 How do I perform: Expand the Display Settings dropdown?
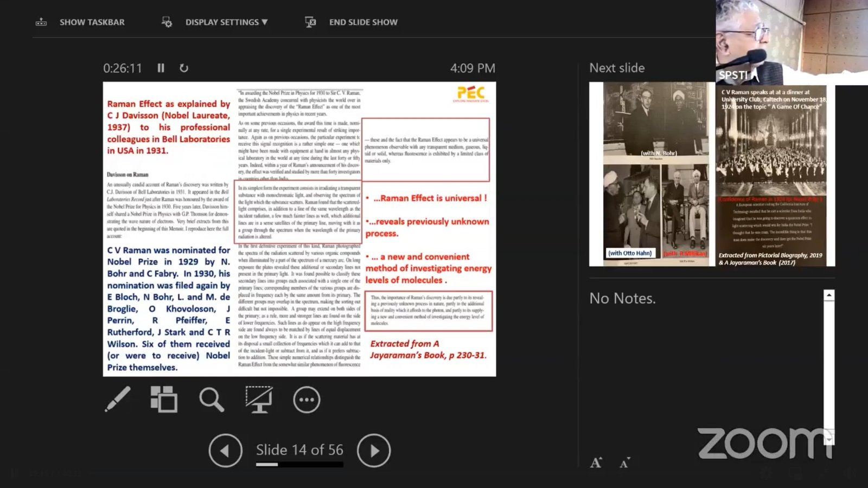click(x=215, y=22)
